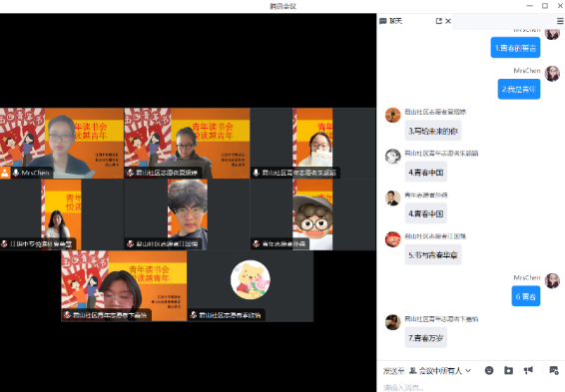The height and width of the screenshot is (392, 565).
Task: Click the '7.青春万岁' chat message
Action: pyautogui.click(x=426, y=338)
